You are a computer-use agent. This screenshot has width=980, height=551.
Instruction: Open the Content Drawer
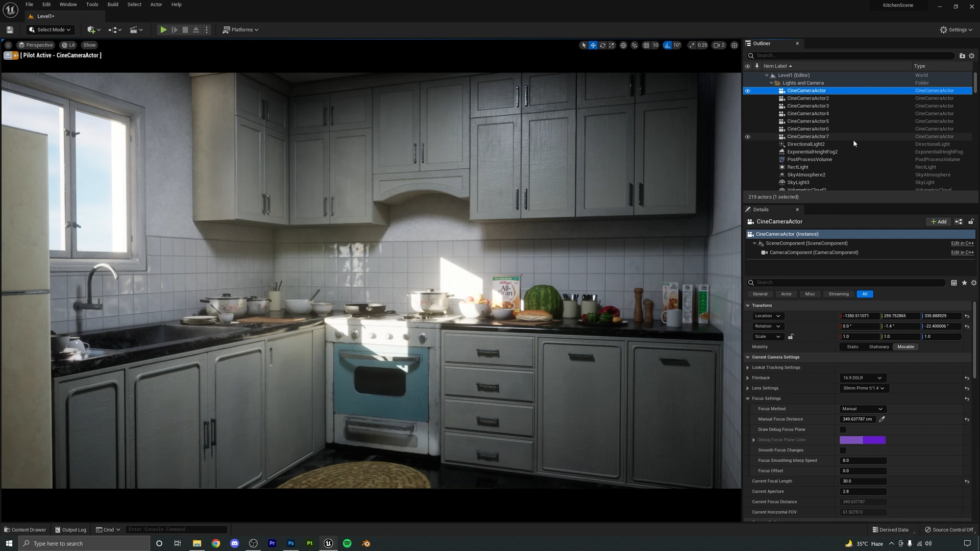25,530
